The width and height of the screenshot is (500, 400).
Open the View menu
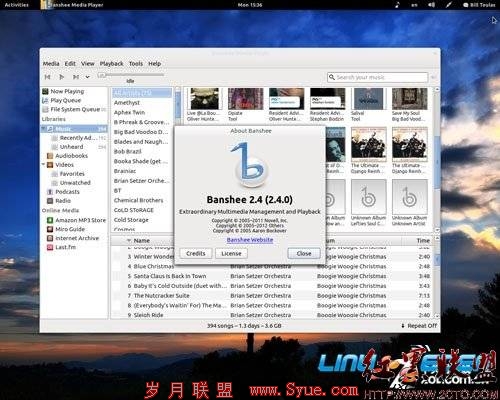88,63
